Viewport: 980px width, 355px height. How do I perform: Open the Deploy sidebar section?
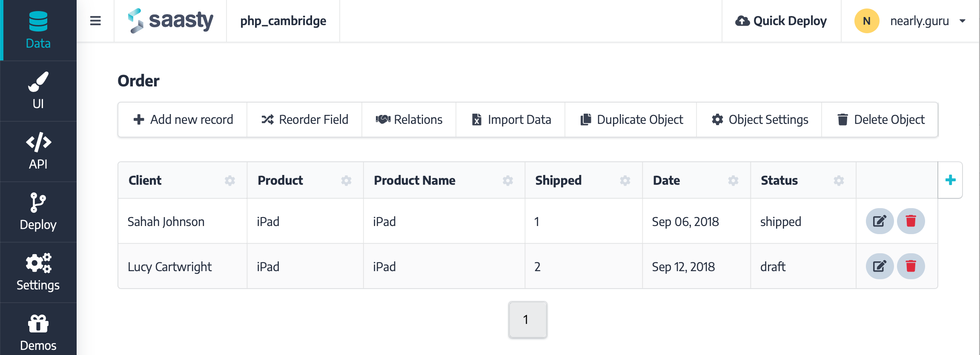[38, 212]
